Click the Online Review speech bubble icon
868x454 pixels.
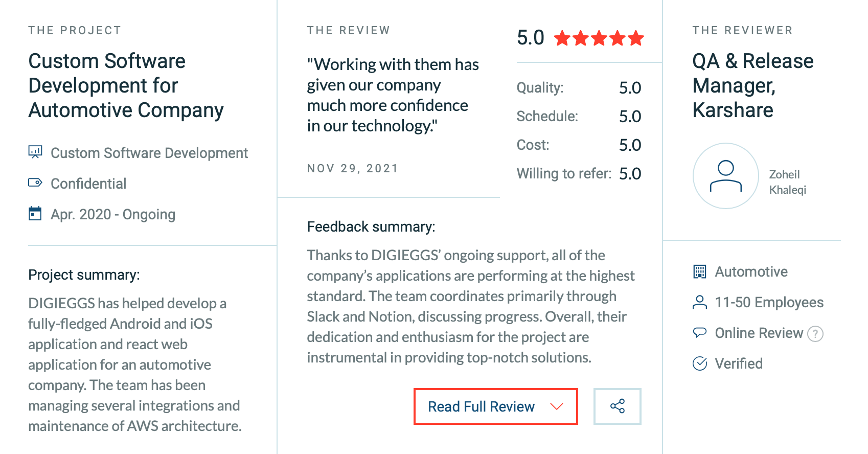pyautogui.click(x=699, y=332)
